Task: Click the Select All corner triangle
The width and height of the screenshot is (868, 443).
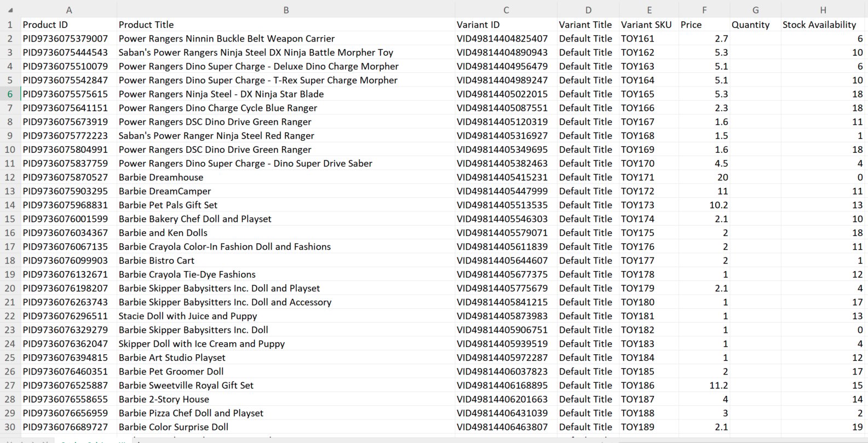Action: pos(10,10)
